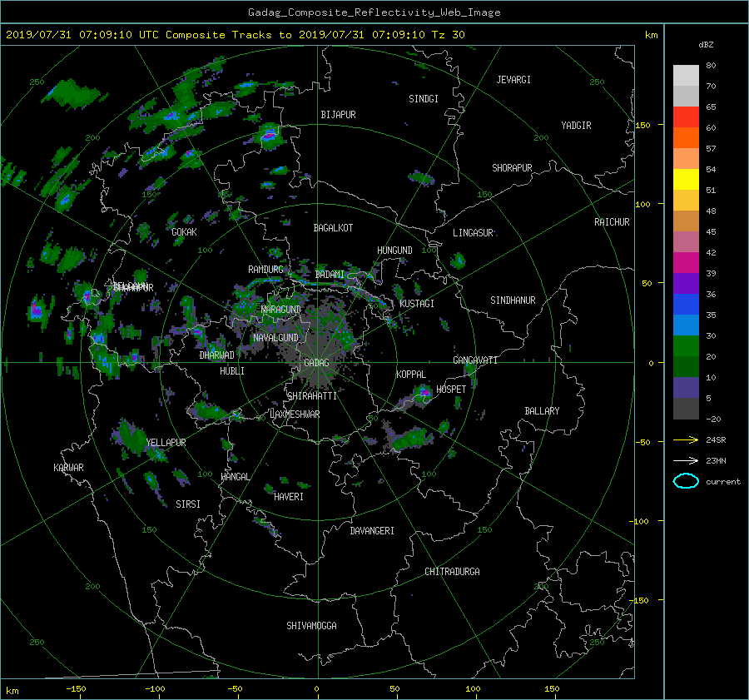
Task: Click the DAVANGERI city label
Action: coord(372,531)
